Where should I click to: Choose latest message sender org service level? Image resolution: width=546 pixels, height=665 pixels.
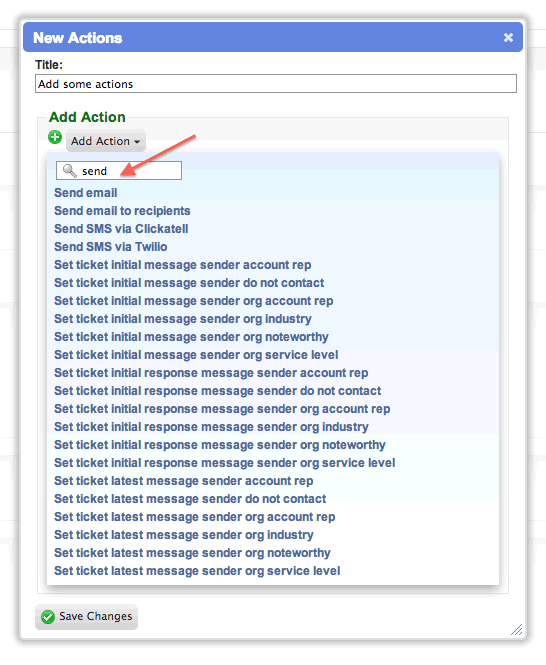197,571
